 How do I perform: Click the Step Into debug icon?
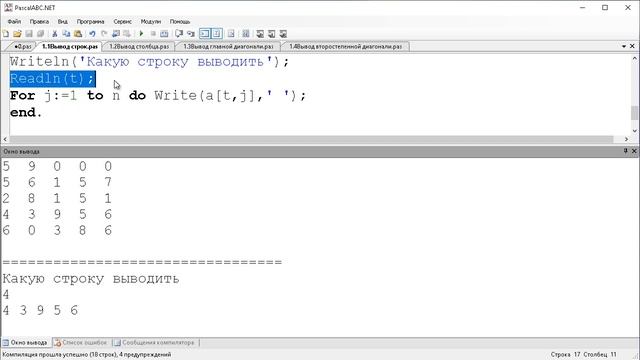point(179,34)
